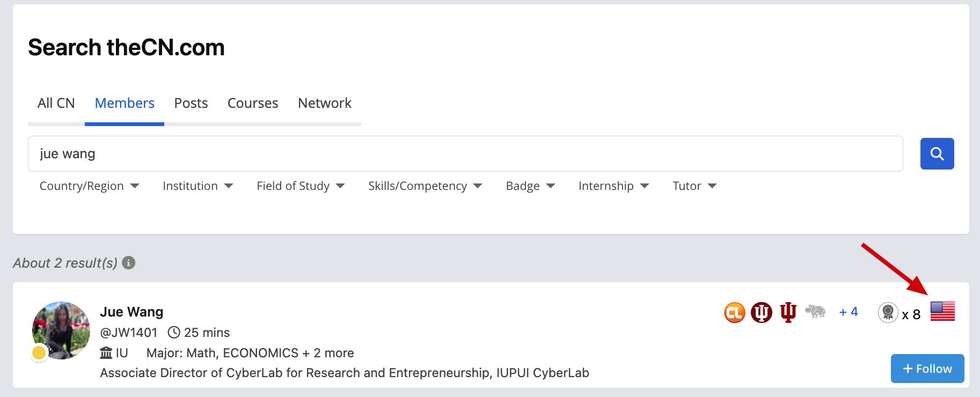Image resolution: width=980 pixels, height=397 pixels.
Task: Switch to the Courses tab
Action: pyautogui.click(x=253, y=103)
